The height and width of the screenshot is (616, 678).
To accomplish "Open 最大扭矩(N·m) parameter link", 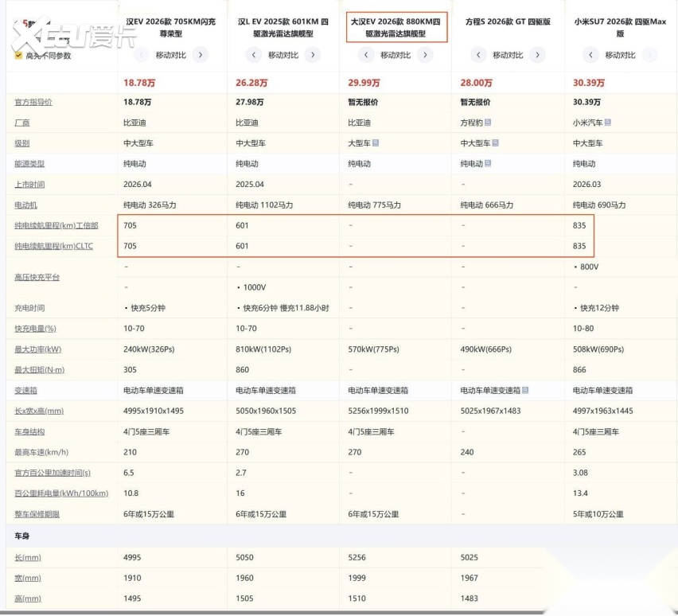I will point(39,370).
